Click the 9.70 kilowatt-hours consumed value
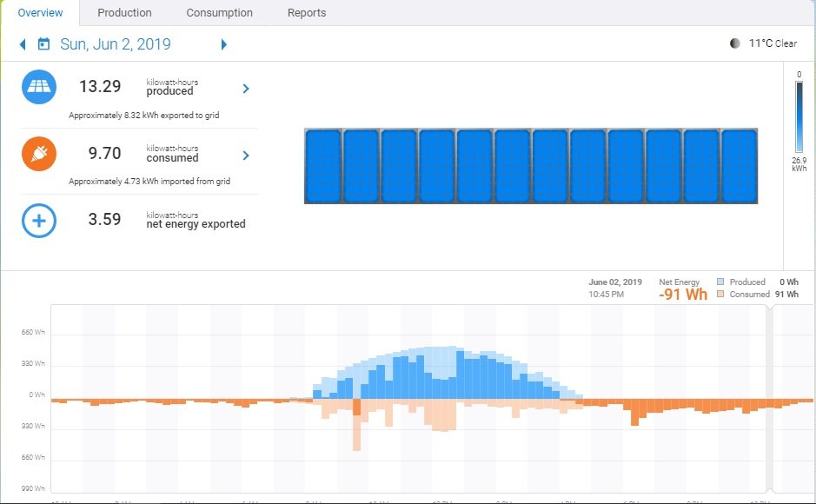Viewport: 816px width, 504px height. [104, 154]
